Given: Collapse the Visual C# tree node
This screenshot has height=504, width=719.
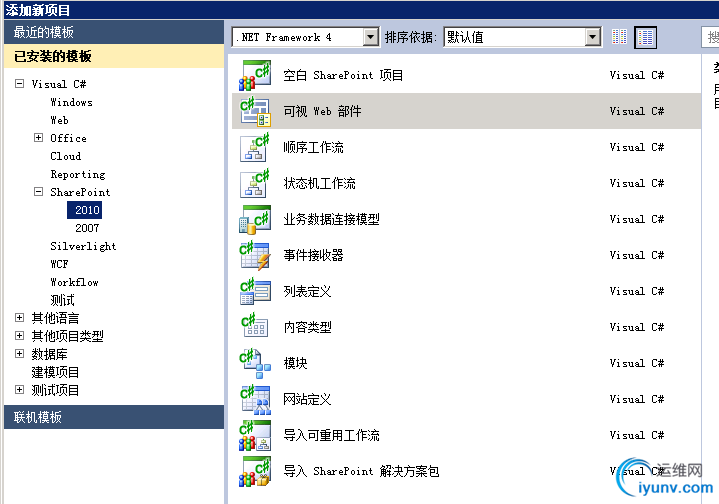Looking at the screenshot, I should pyautogui.click(x=19, y=83).
